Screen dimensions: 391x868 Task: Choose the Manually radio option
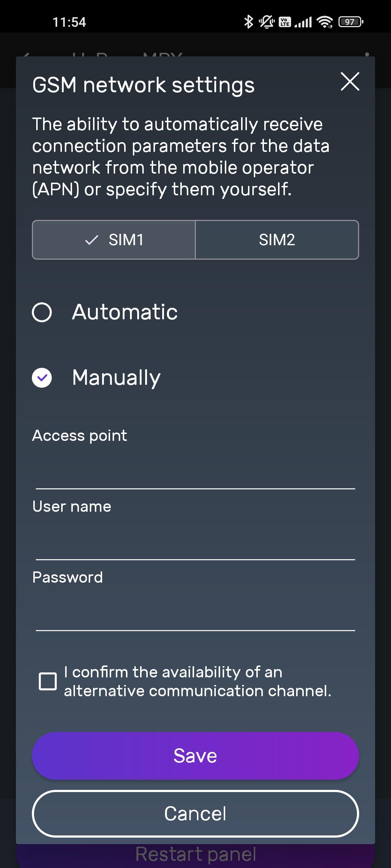pos(42,378)
